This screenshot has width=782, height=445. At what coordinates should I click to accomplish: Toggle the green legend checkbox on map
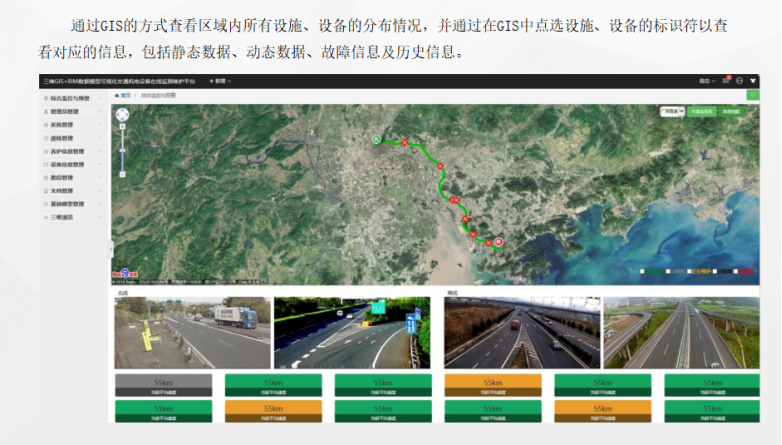tap(643, 271)
